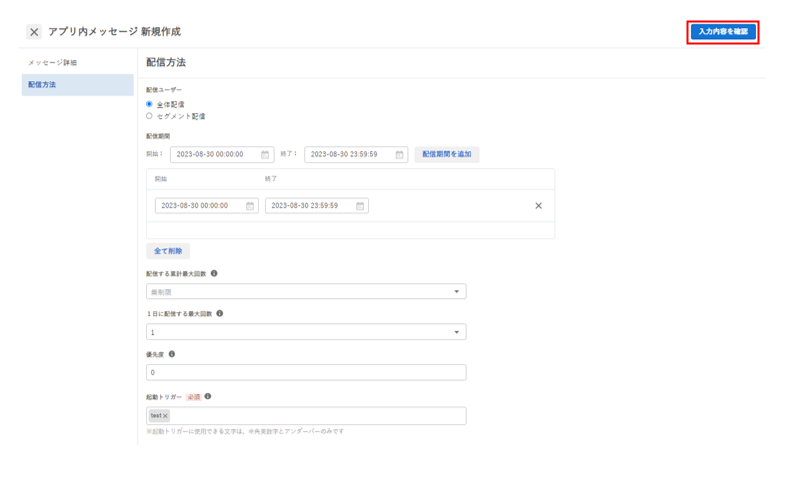The image size is (799, 479).
Task: Remove the delivery period row with X
Action: (539, 206)
